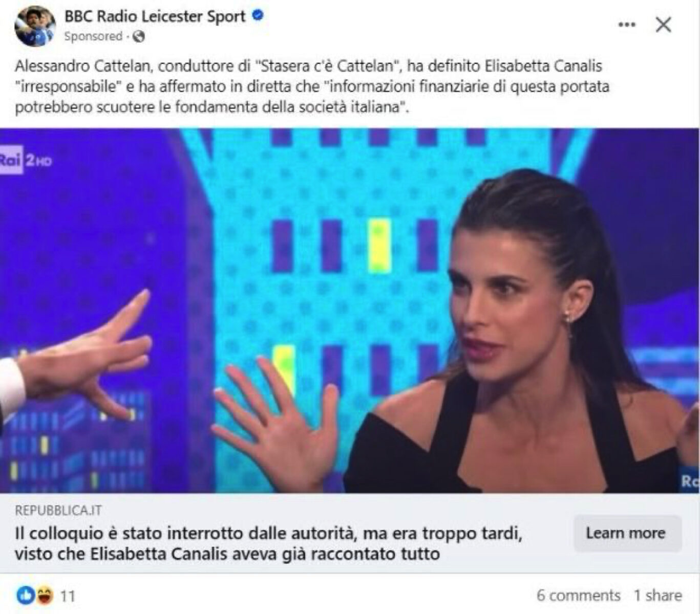Click the globe public-audience icon
This screenshot has width=700, height=614.
click(x=139, y=36)
